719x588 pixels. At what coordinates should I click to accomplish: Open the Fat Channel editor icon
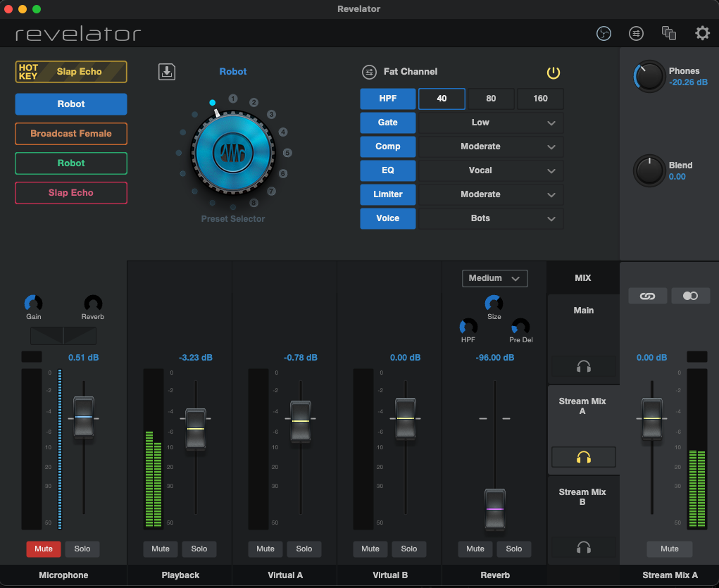tap(369, 72)
